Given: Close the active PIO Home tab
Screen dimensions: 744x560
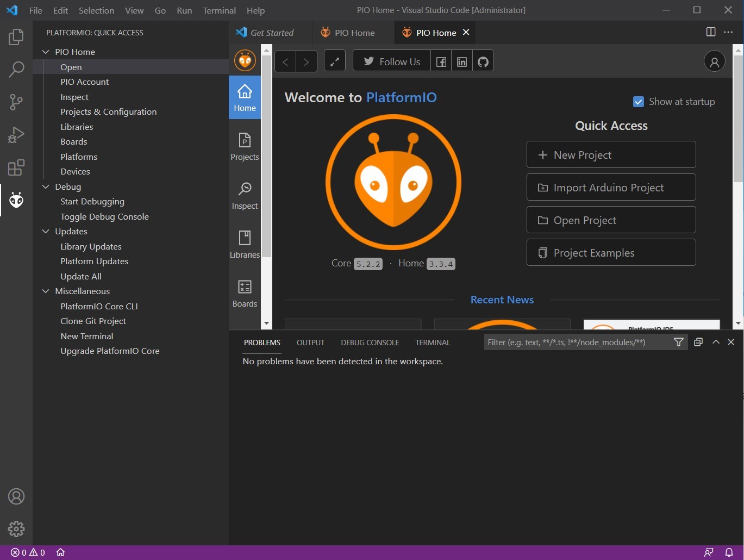Looking at the screenshot, I should (466, 32).
